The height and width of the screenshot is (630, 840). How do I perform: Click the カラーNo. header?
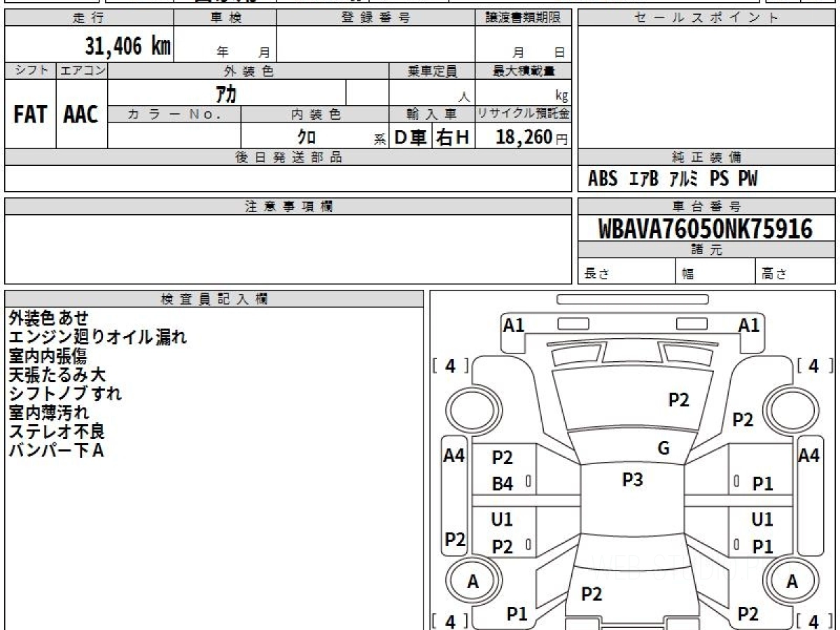click(x=174, y=114)
